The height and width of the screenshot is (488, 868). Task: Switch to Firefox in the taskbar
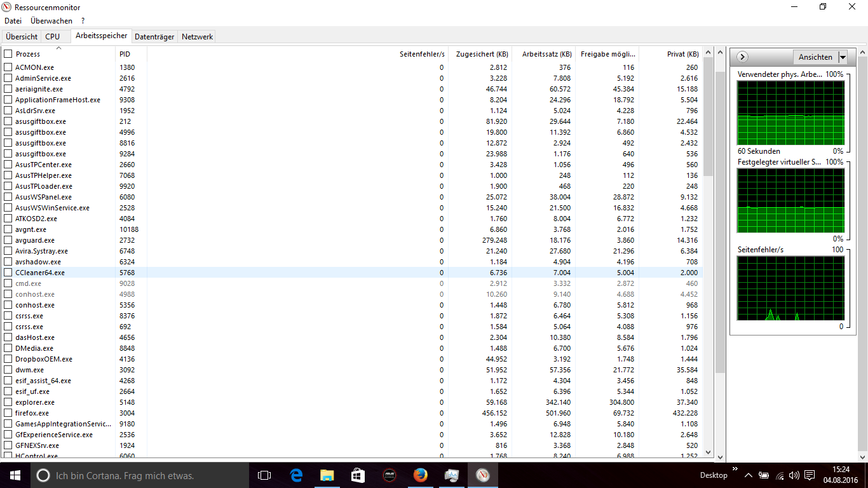tap(420, 475)
